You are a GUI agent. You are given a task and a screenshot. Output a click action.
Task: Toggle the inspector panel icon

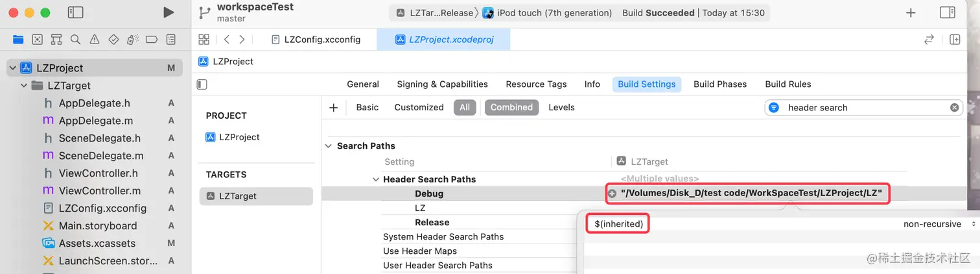tap(947, 12)
